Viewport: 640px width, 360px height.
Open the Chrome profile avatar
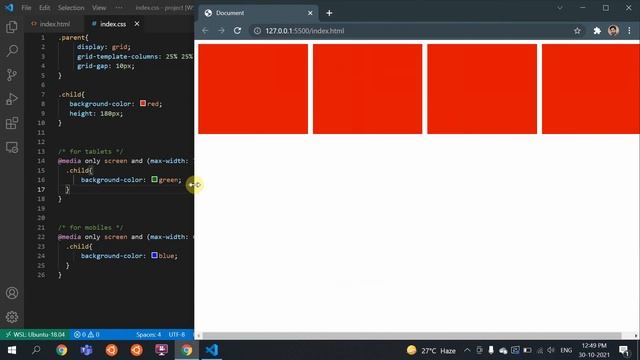(x=613, y=31)
